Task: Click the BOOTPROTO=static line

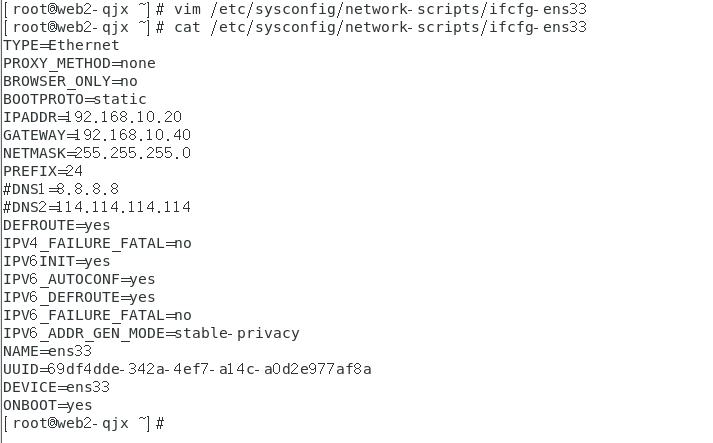Action: click(x=75, y=99)
